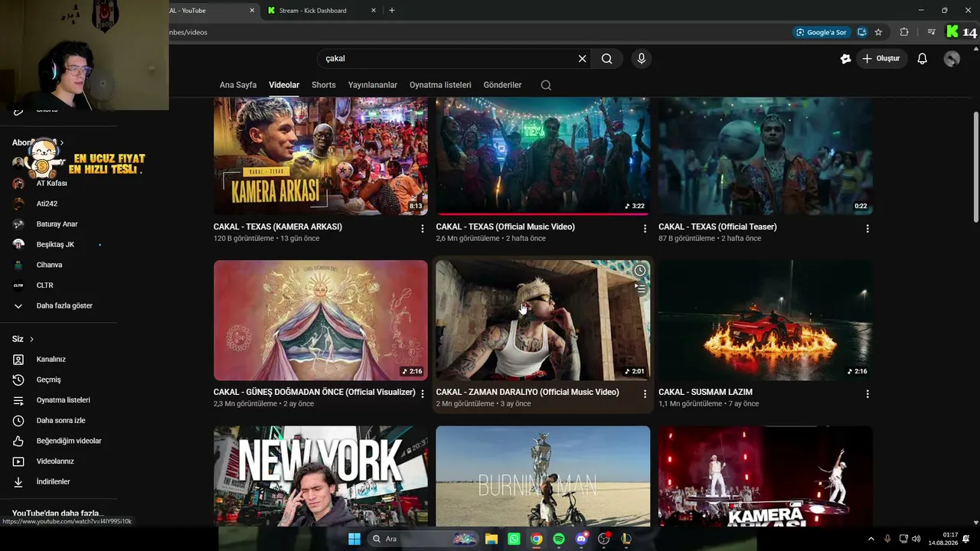
Task: Open options for TEXAS (Official Teaser)
Action: (x=867, y=229)
